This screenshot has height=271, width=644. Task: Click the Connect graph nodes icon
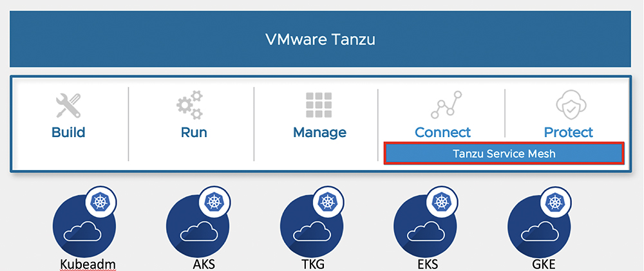[x=446, y=104]
